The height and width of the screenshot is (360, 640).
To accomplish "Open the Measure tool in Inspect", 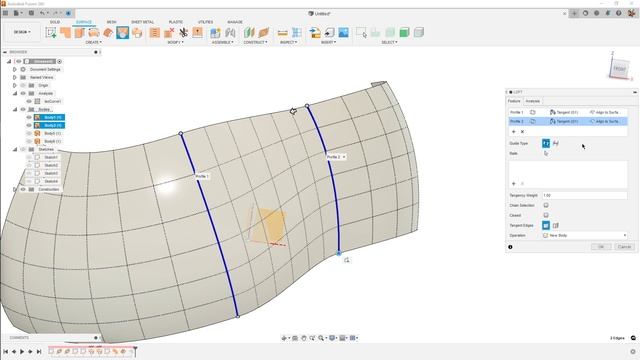I will point(282,33).
